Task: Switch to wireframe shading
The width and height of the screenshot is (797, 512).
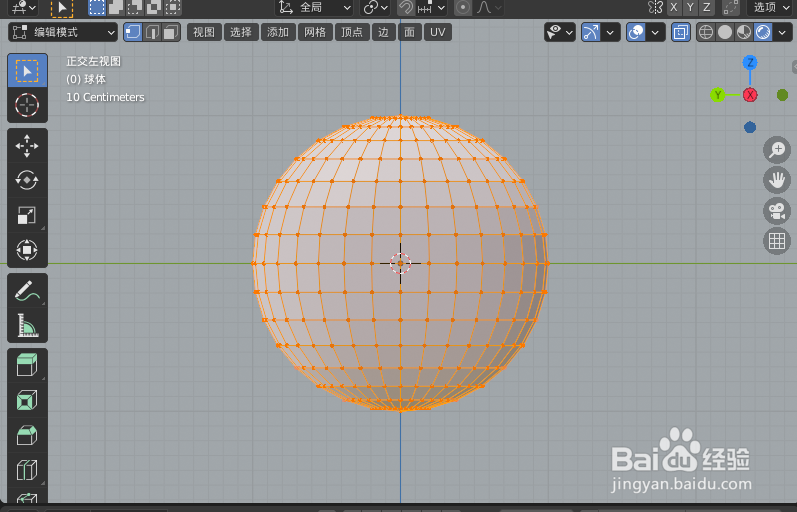Action: click(x=706, y=33)
